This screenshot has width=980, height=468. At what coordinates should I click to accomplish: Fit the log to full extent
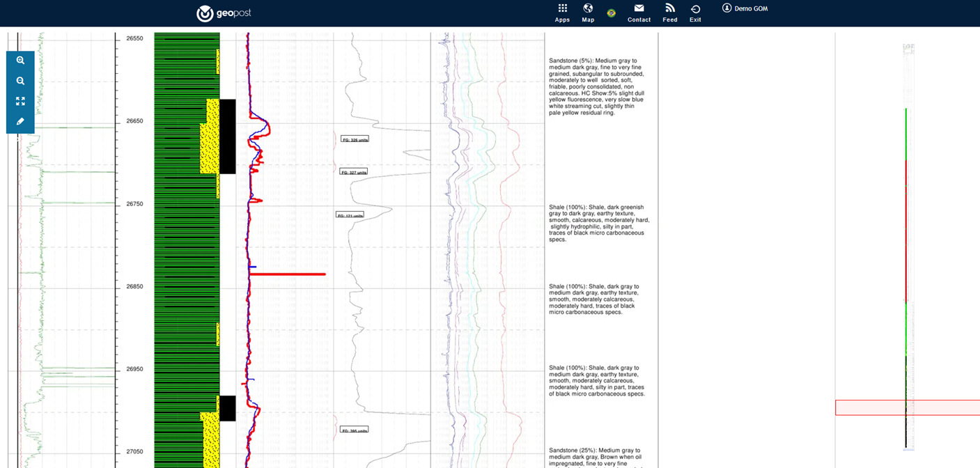pyautogui.click(x=20, y=101)
